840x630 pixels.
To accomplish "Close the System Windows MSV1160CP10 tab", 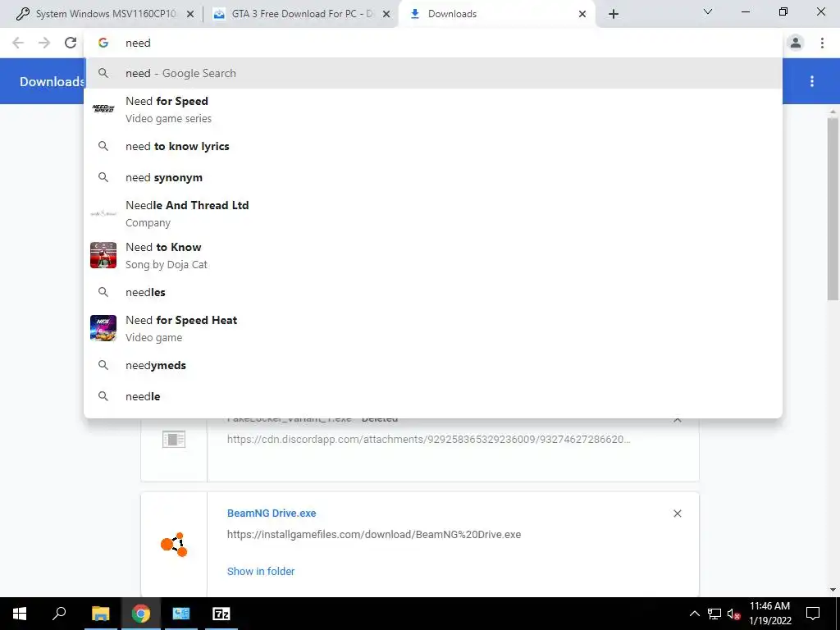I will click(x=190, y=15).
